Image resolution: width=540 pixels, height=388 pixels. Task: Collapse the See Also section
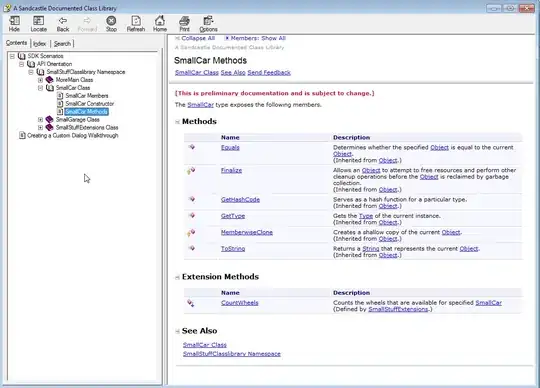click(177, 331)
